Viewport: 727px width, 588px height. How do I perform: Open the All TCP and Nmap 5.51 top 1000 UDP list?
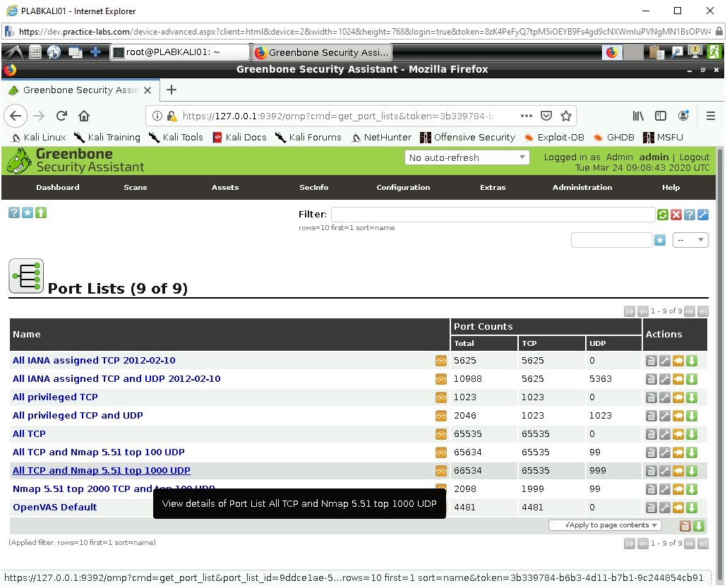(101, 470)
